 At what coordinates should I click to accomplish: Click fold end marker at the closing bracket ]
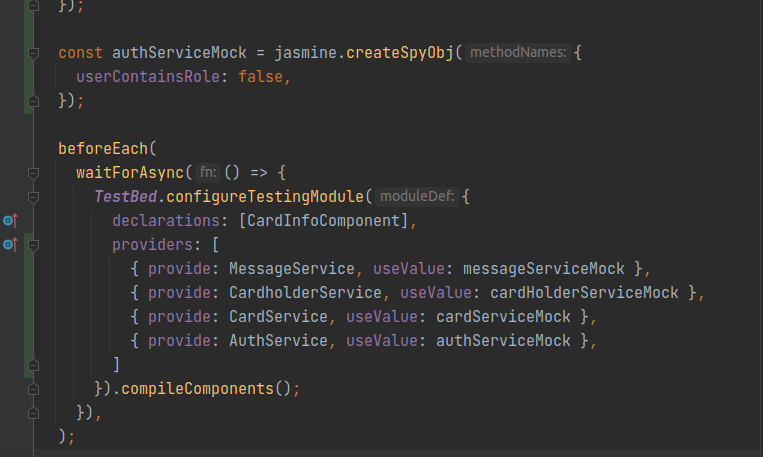[x=33, y=365]
